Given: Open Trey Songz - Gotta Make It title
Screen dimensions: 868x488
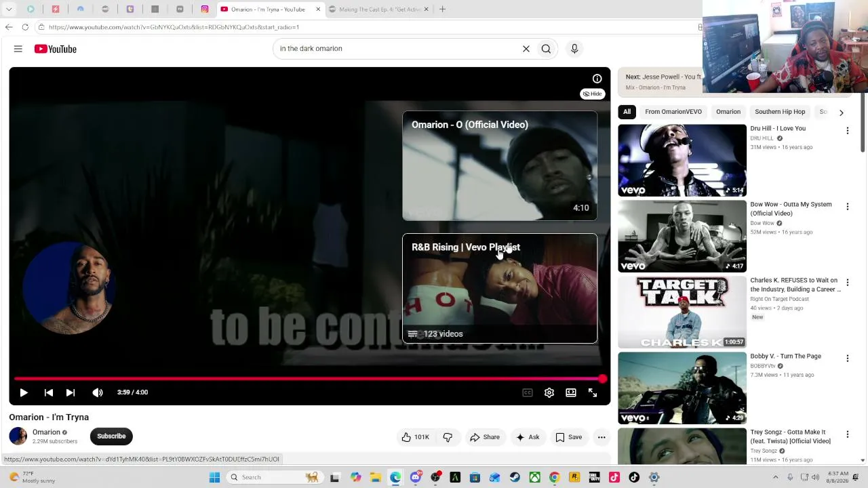Looking at the screenshot, I should point(790,436).
